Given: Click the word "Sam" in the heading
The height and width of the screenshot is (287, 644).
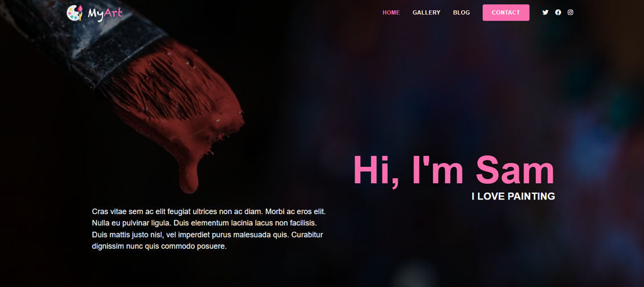Looking at the screenshot, I should pyautogui.click(x=515, y=170).
